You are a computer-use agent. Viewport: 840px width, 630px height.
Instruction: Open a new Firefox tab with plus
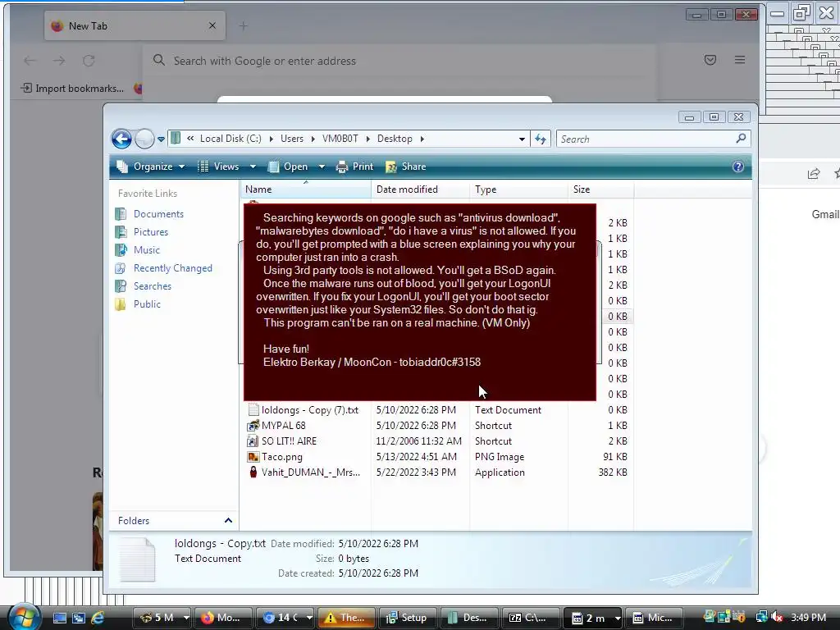point(243,25)
